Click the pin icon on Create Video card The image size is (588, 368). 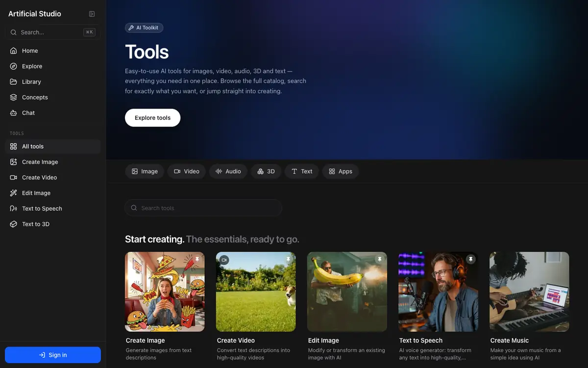point(289,259)
